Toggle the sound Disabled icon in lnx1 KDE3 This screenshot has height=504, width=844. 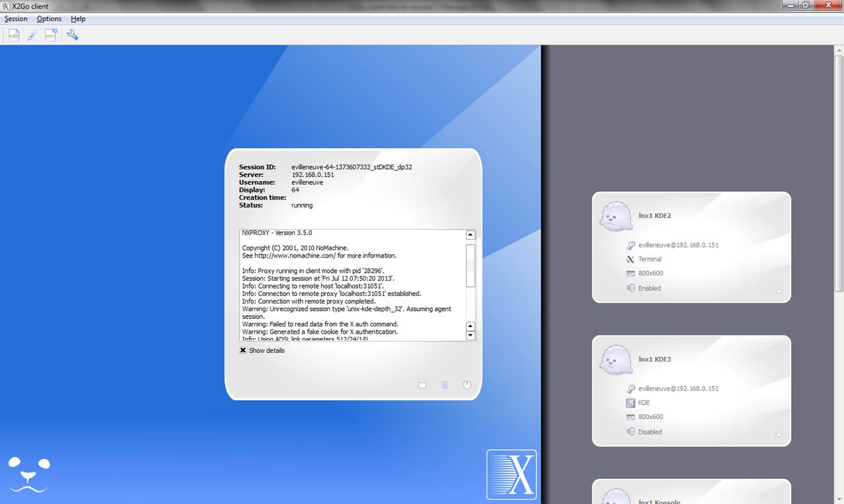631,432
